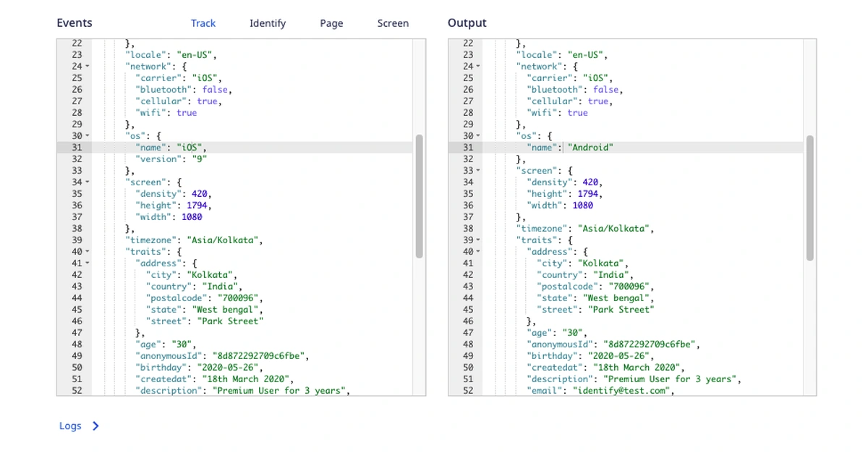Click the "version": "9" line in Events
The height and width of the screenshot is (456, 868).
click(x=171, y=159)
